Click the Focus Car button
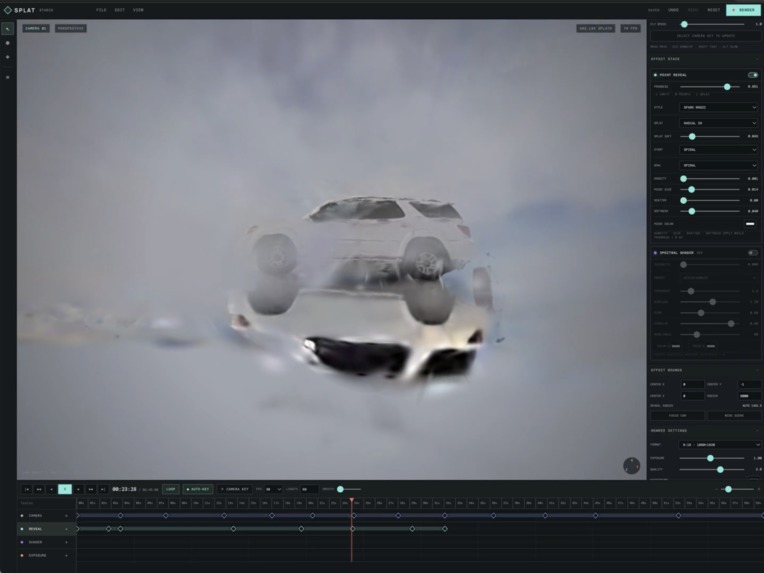The width and height of the screenshot is (764, 573). [x=678, y=416]
